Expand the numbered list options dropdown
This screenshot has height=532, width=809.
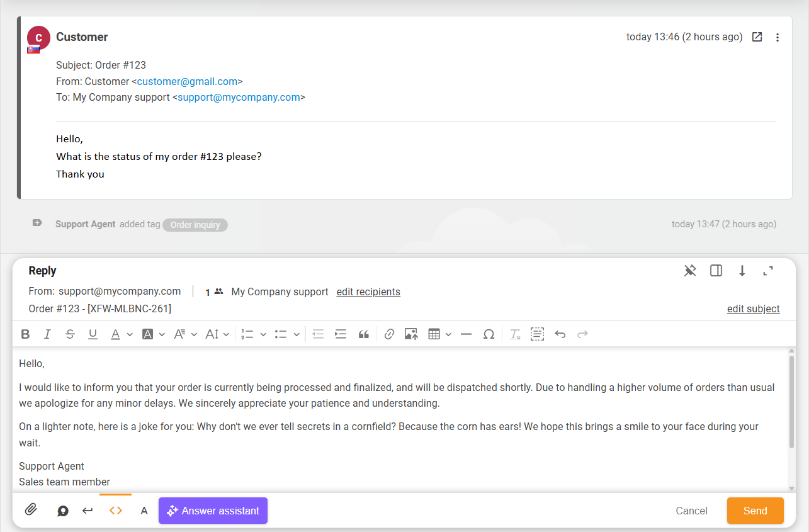(x=263, y=334)
